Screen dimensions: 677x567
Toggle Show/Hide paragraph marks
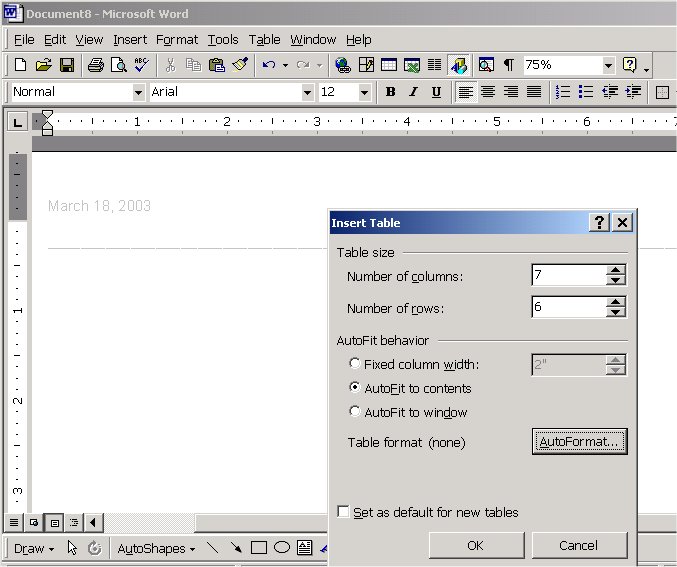509,65
